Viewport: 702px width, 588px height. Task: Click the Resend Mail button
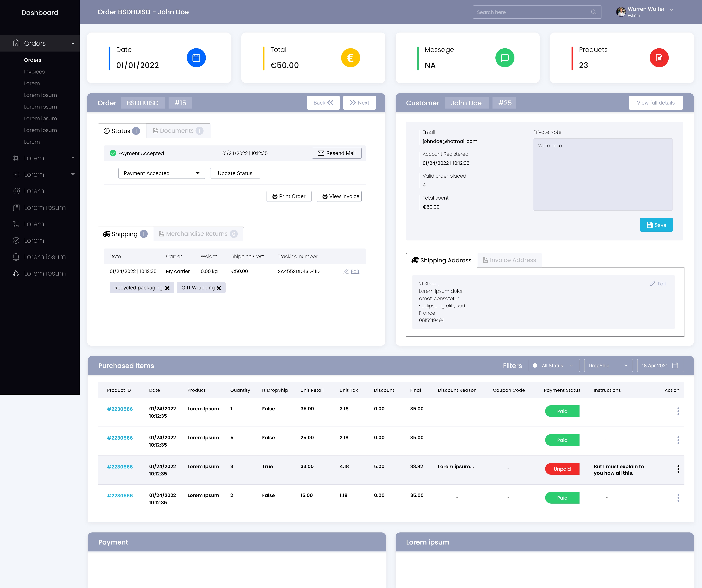(x=336, y=153)
